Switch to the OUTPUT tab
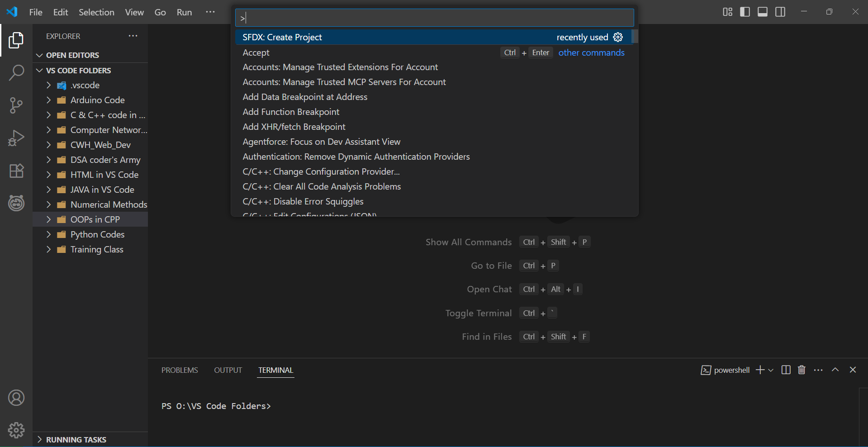This screenshot has height=447, width=868. coord(228,370)
